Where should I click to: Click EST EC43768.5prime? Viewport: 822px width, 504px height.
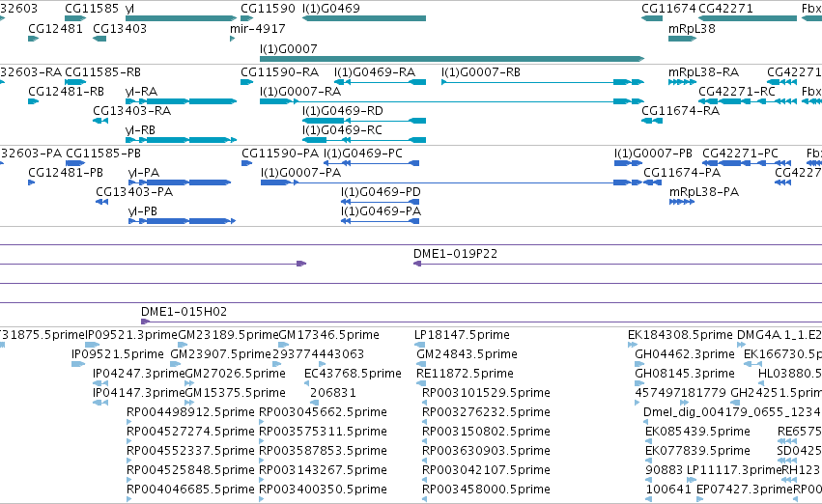click(x=353, y=374)
